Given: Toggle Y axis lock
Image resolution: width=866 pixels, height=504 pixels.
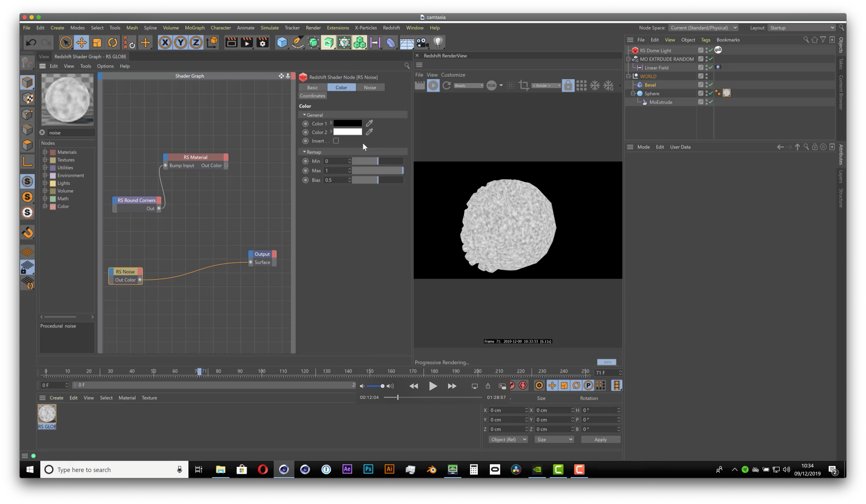Looking at the screenshot, I should click(181, 43).
